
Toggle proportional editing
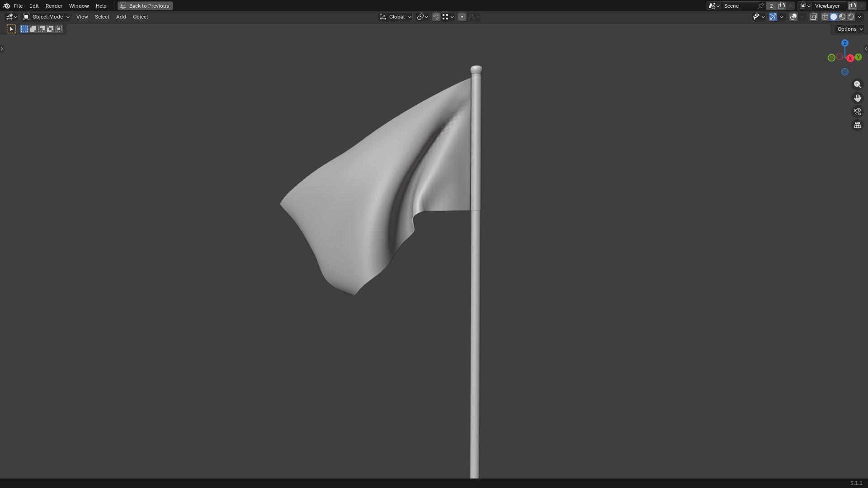[462, 17]
